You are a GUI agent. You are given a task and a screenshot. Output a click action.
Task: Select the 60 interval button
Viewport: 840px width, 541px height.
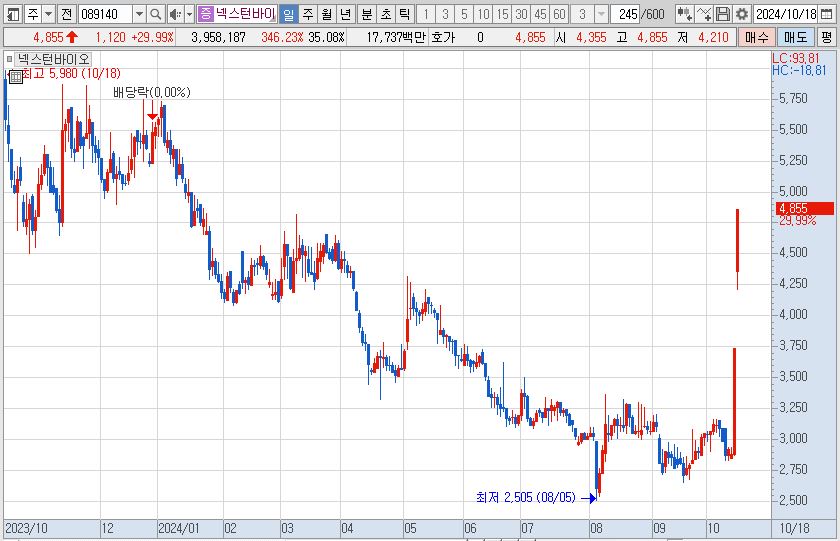coord(559,14)
